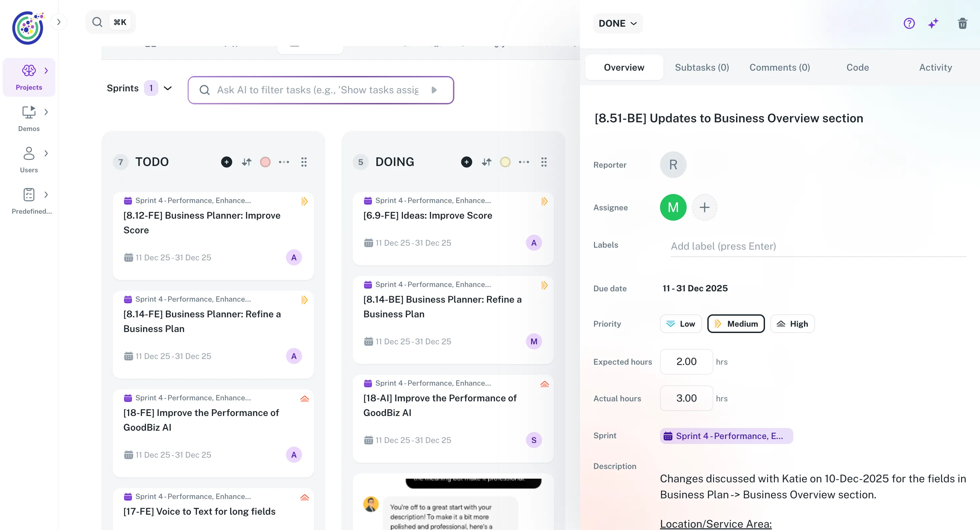Expand the Sprints filter dropdown
This screenshot has height=530, width=980.
(168, 88)
